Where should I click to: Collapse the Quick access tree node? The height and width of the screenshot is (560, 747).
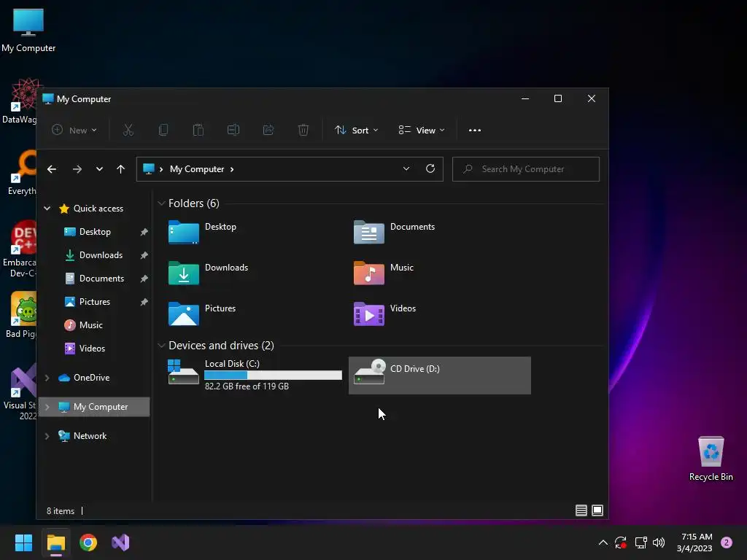click(47, 209)
